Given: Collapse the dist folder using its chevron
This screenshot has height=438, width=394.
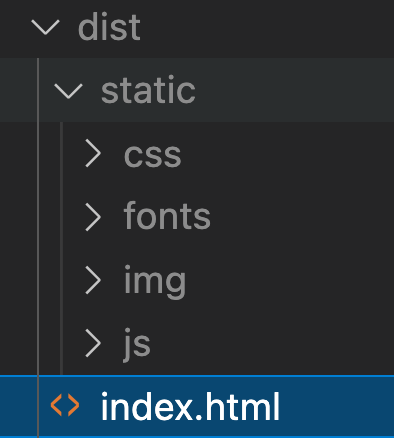Looking at the screenshot, I should click(x=45, y=27).
